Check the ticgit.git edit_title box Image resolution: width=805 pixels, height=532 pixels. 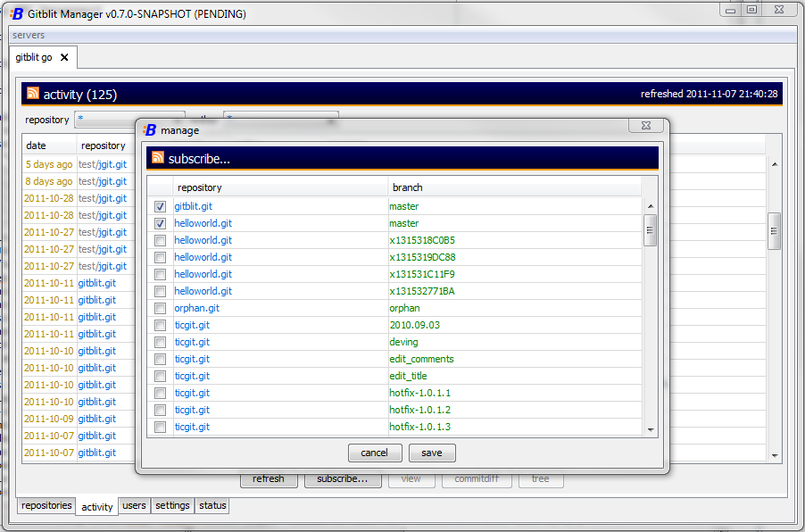pos(160,376)
